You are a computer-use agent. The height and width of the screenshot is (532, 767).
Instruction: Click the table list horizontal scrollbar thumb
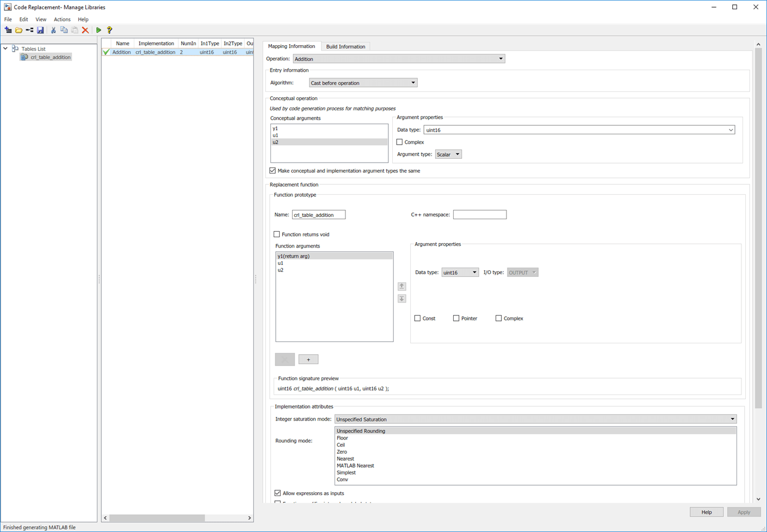tap(157, 518)
